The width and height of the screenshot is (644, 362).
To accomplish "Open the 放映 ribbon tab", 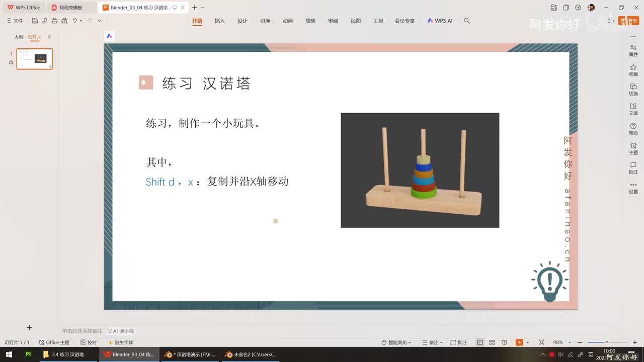I will pyautogui.click(x=310, y=21).
